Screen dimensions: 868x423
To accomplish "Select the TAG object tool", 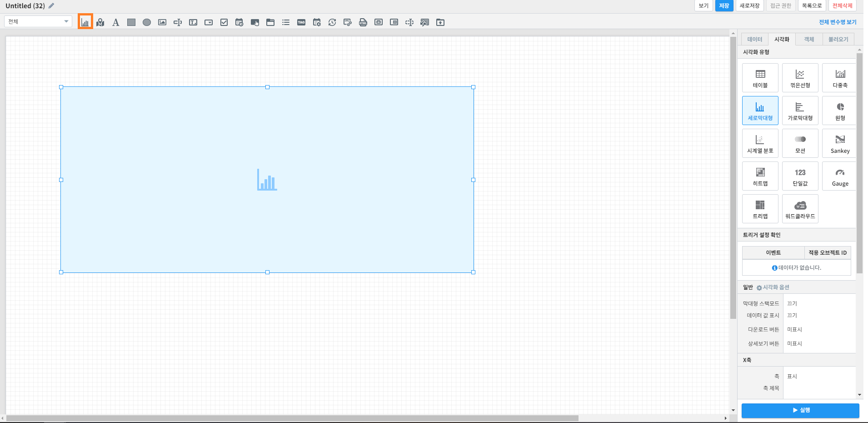I will tap(301, 22).
